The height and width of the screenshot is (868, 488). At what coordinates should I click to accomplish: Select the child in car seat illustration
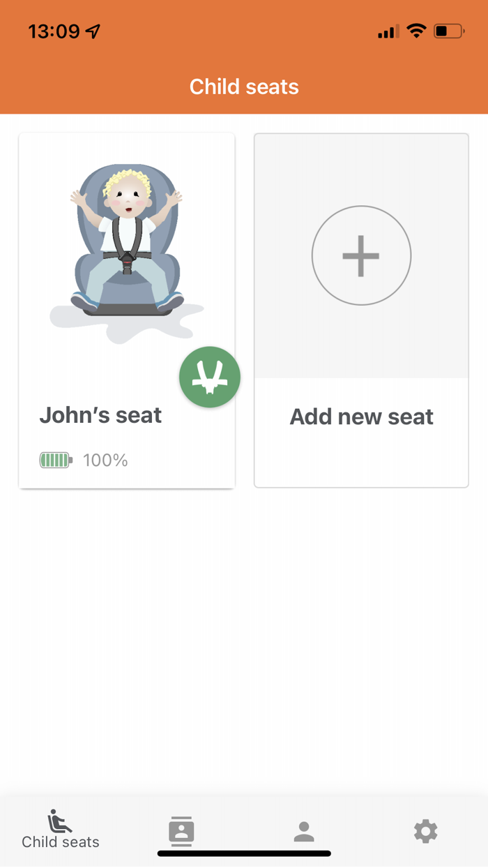(x=126, y=244)
